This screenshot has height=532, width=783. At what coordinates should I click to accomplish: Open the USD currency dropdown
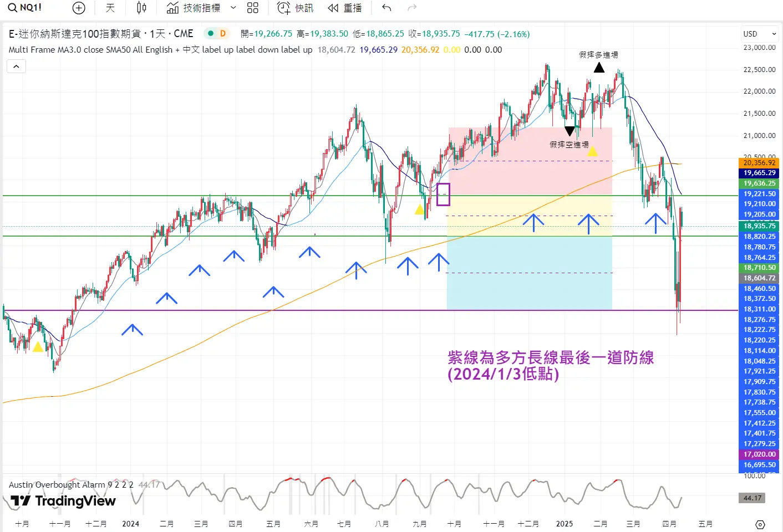[x=759, y=34]
